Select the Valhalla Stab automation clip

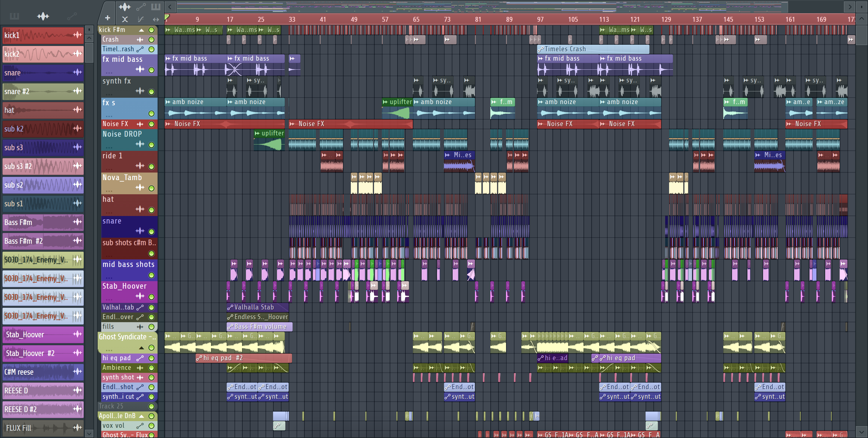tap(257, 307)
